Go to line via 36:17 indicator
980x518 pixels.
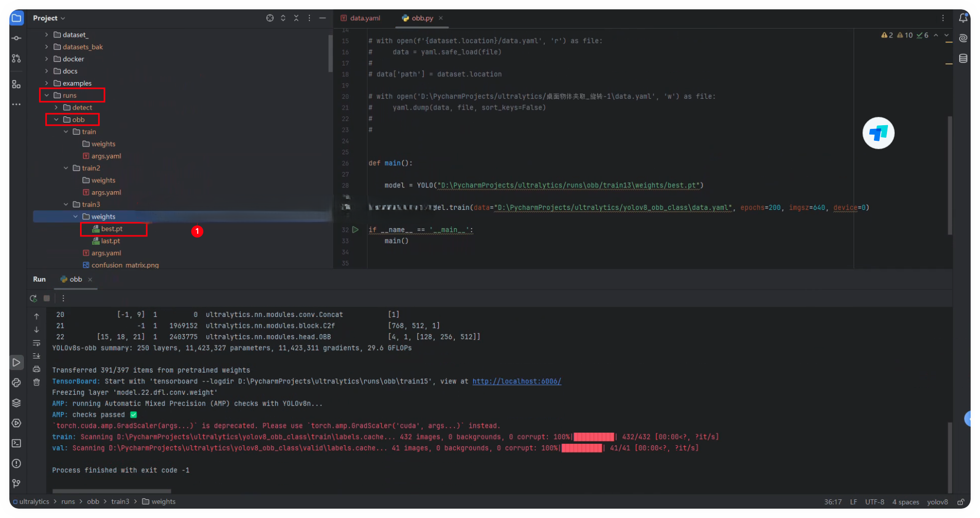click(833, 502)
